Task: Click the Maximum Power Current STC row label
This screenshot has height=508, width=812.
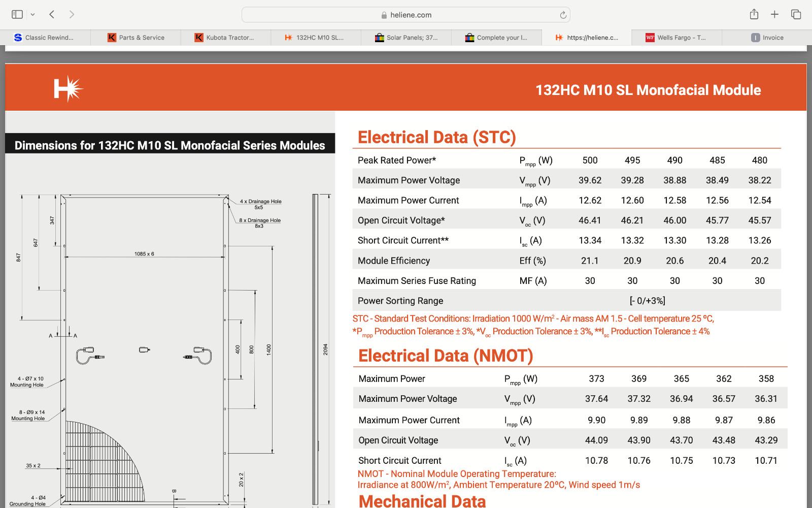Action: (x=409, y=201)
